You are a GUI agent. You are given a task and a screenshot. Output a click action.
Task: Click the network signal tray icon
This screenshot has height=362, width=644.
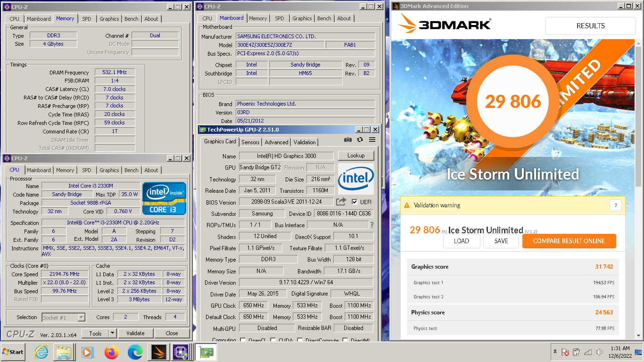tap(588, 352)
